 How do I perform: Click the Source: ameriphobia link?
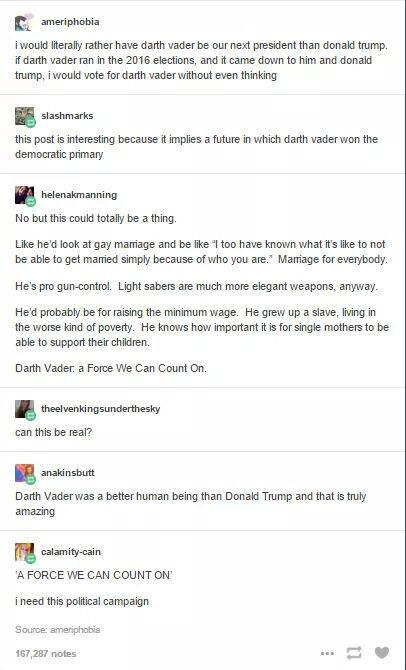(x=58, y=629)
